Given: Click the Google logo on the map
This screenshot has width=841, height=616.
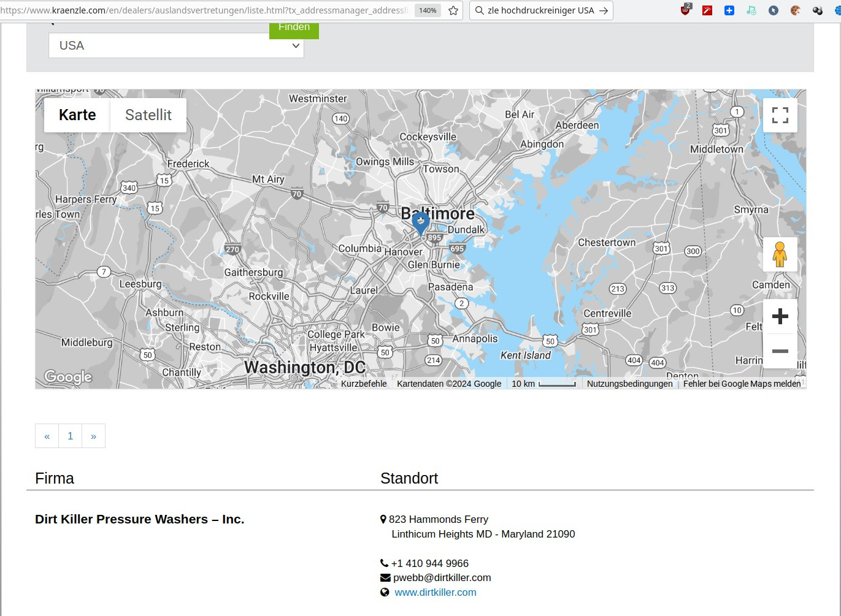Looking at the screenshot, I should pos(68,377).
